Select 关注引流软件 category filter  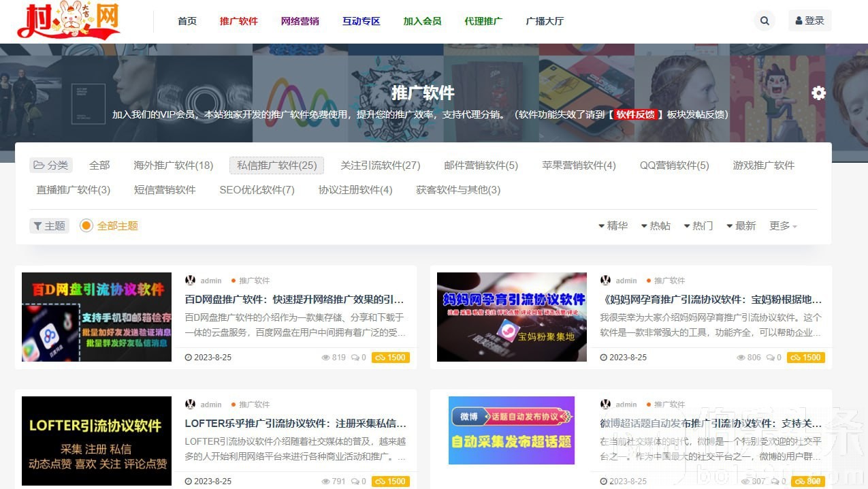380,165
